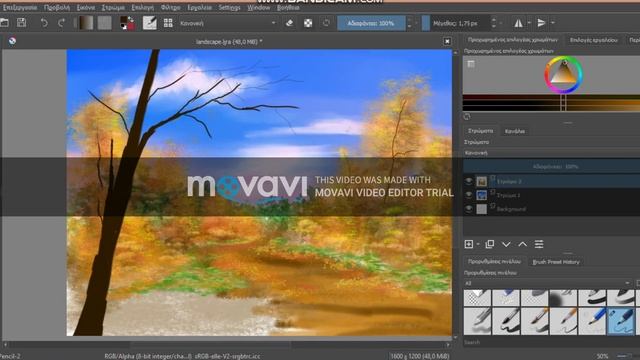Open the Στρώμα menu
The image size is (640, 360).
coord(113,7)
